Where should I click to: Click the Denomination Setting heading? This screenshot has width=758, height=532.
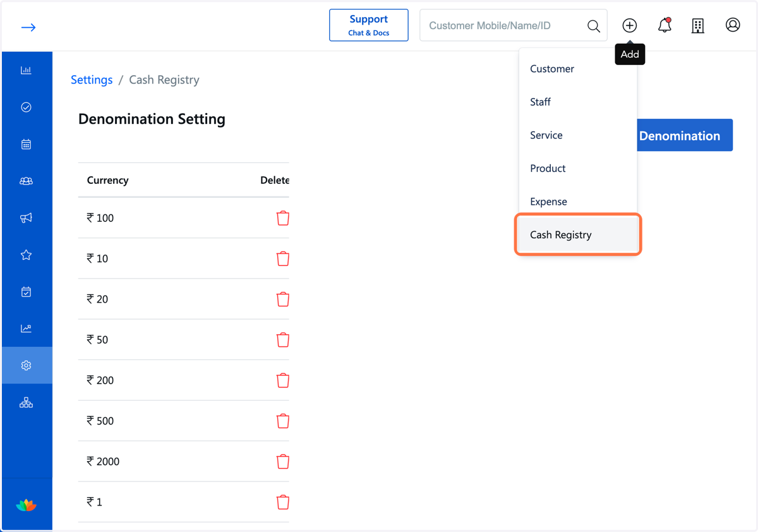[152, 119]
